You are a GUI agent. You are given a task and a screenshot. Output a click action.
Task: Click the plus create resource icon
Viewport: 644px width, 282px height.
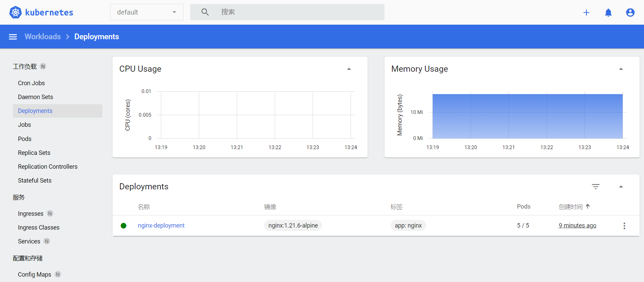(586, 13)
